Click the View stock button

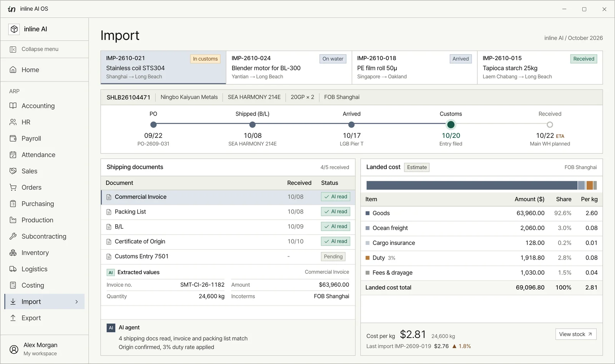pos(576,334)
